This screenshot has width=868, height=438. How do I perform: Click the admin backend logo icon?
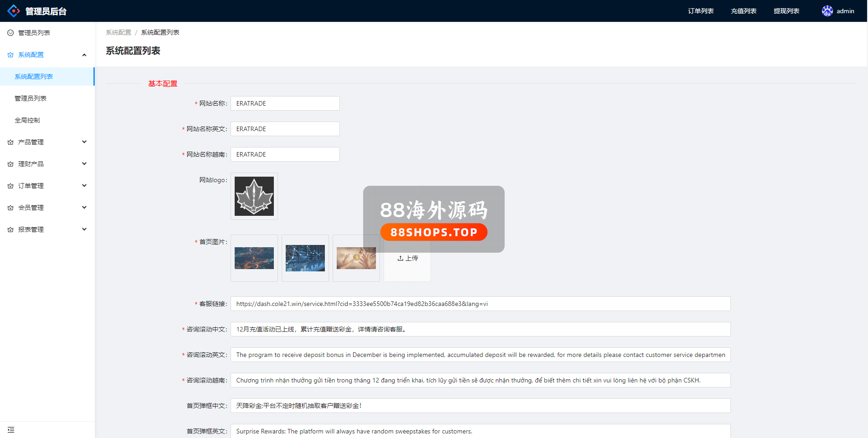point(14,11)
